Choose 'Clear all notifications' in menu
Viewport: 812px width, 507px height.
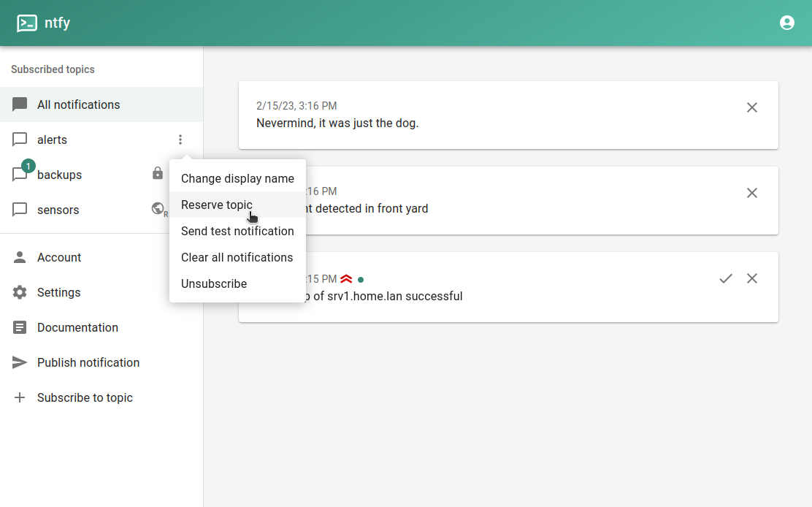237,257
